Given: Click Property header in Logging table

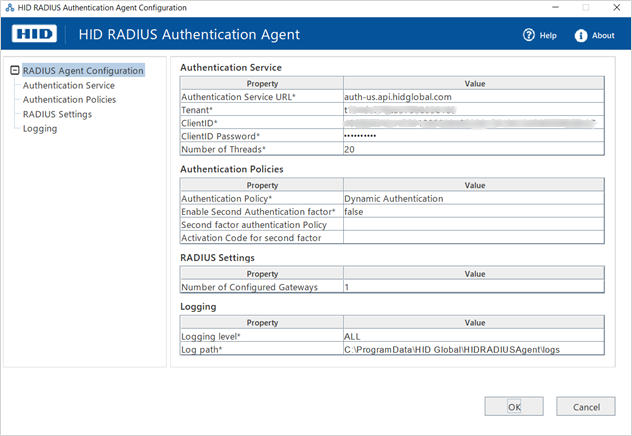Looking at the screenshot, I should 262,323.
